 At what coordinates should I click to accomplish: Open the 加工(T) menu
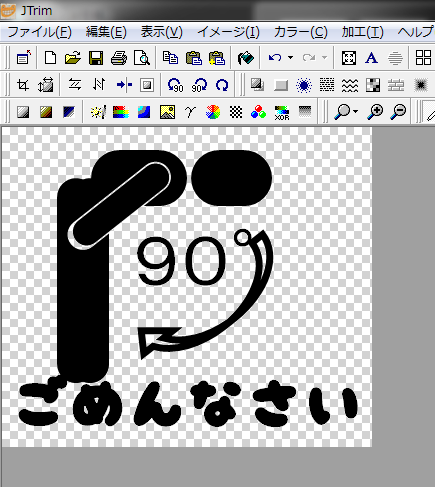(x=363, y=32)
